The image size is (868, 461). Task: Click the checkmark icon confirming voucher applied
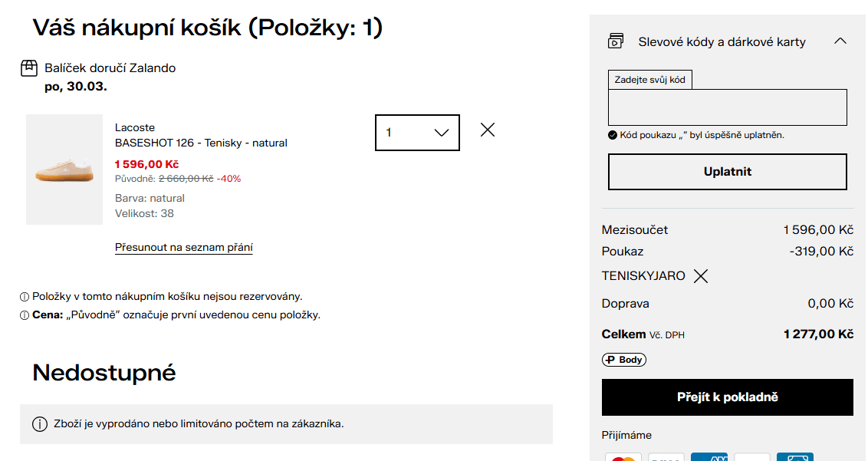[x=613, y=134]
